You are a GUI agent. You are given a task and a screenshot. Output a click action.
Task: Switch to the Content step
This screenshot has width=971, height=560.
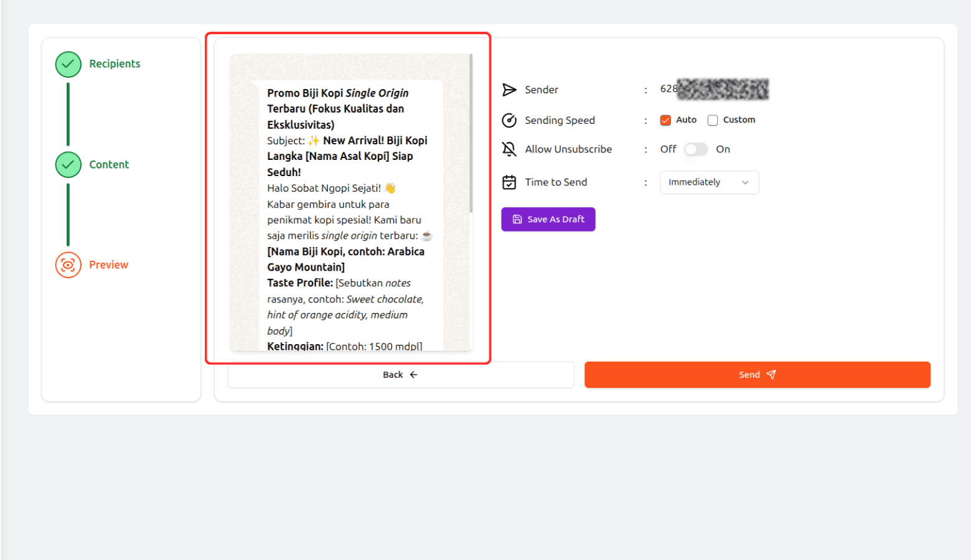tap(109, 165)
